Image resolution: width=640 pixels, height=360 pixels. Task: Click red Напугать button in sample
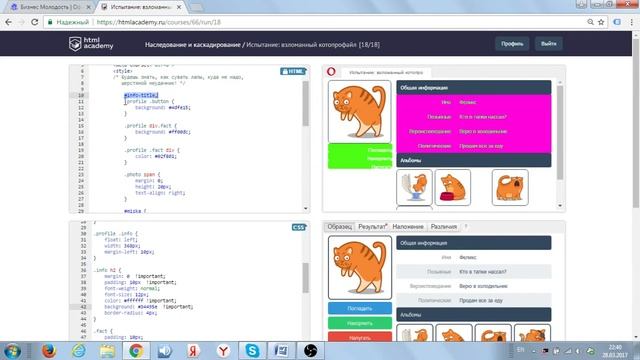(x=360, y=337)
